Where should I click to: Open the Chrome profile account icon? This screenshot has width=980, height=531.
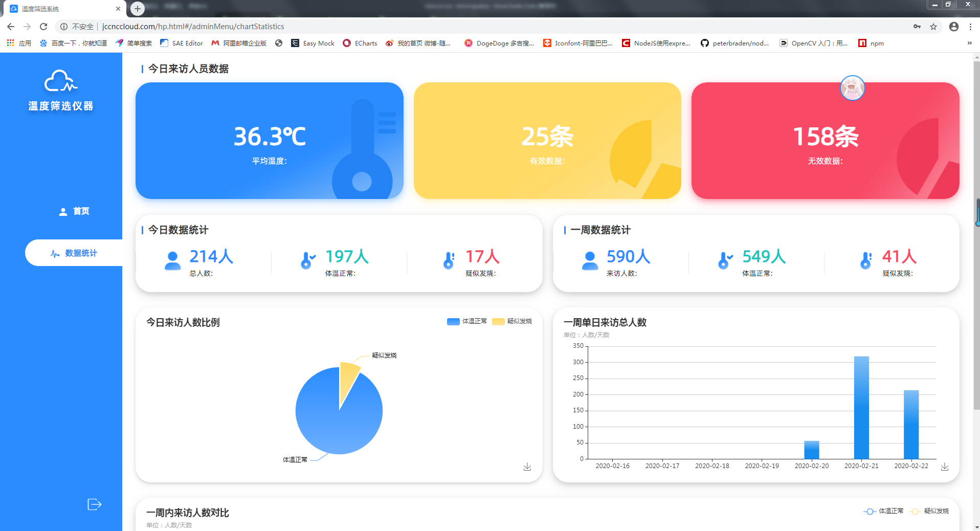click(954, 27)
